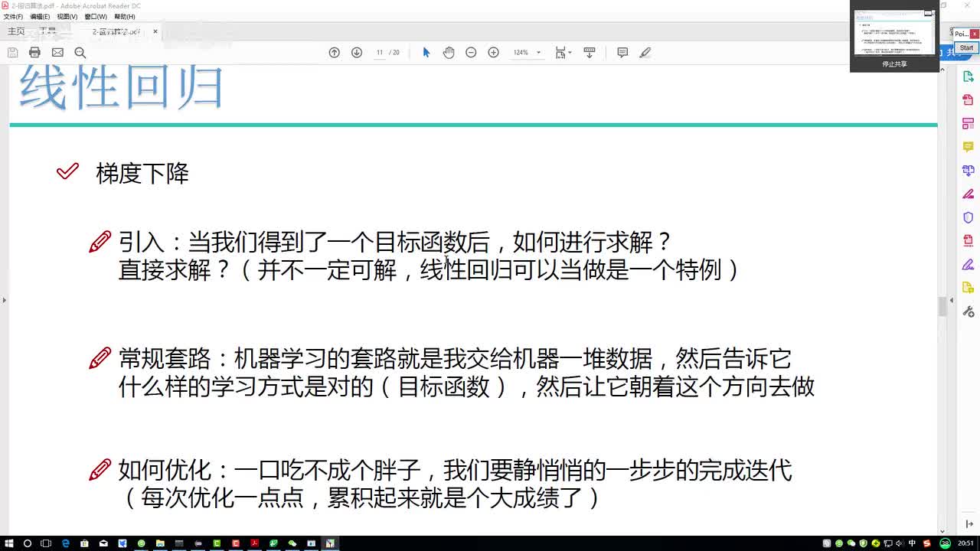Click the email envelope icon
The height and width of the screenshot is (551, 980).
pos(57,52)
